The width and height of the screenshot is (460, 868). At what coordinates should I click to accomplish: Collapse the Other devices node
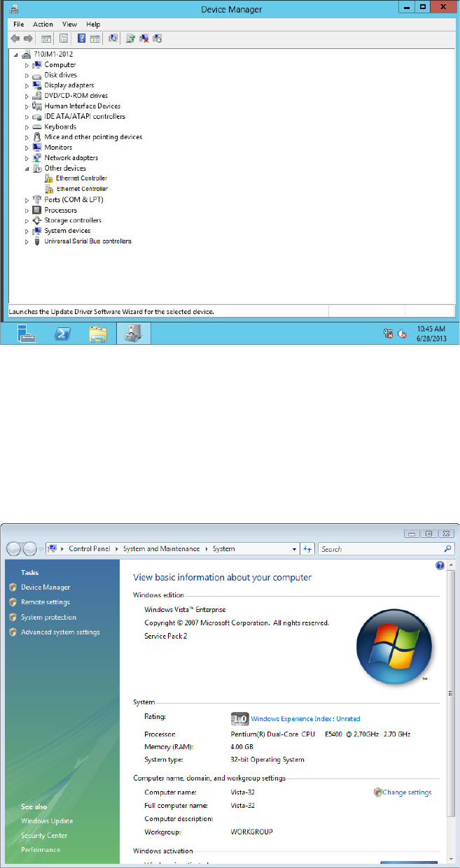click(x=27, y=169)
